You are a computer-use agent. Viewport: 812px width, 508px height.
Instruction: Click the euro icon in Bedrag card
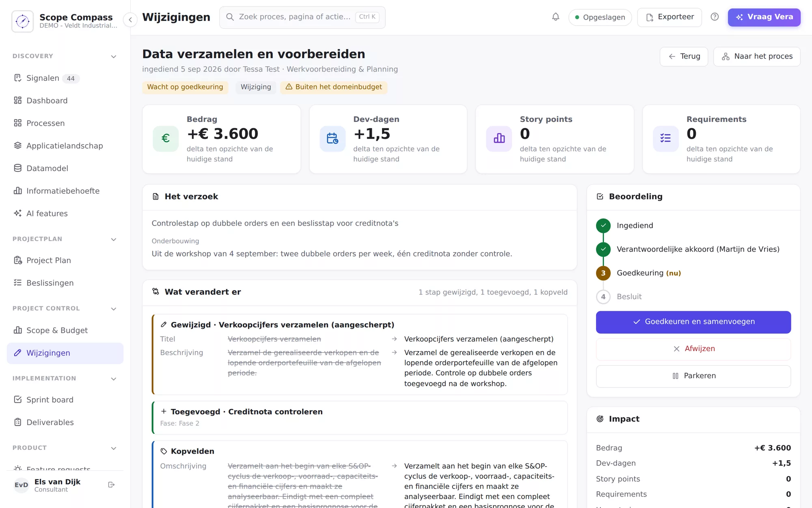[x=166, y=139]
